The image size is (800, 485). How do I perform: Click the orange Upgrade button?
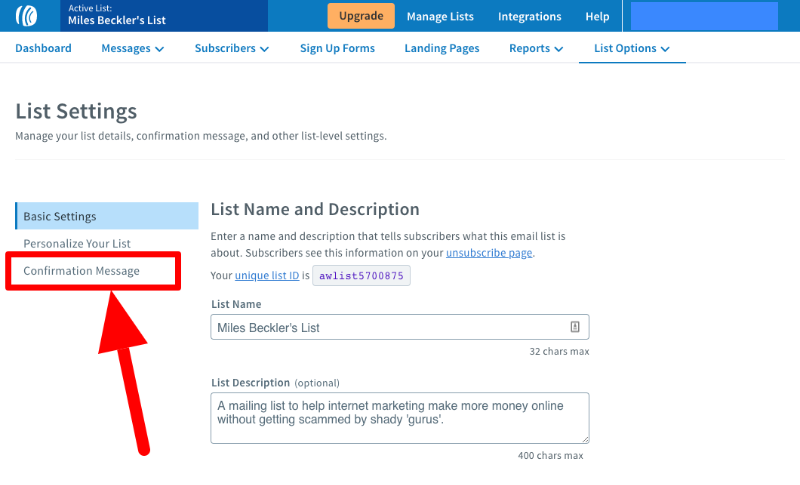point(361,16)
